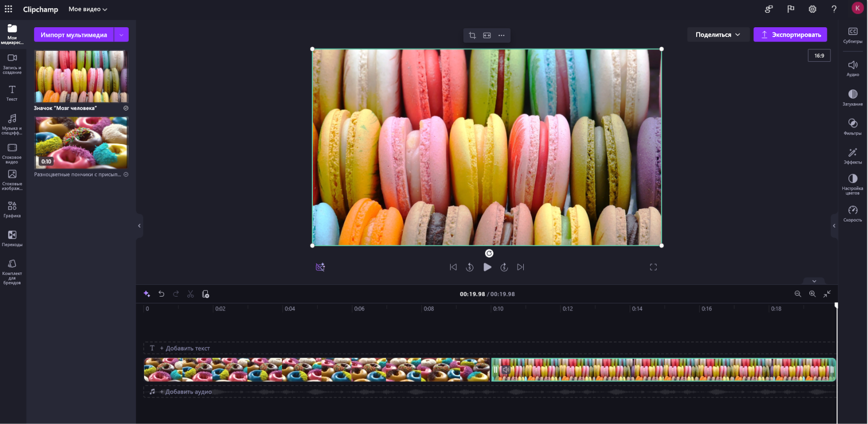Zoom in the timeline
Screen dimensions: 868x424
coord(812,294)
